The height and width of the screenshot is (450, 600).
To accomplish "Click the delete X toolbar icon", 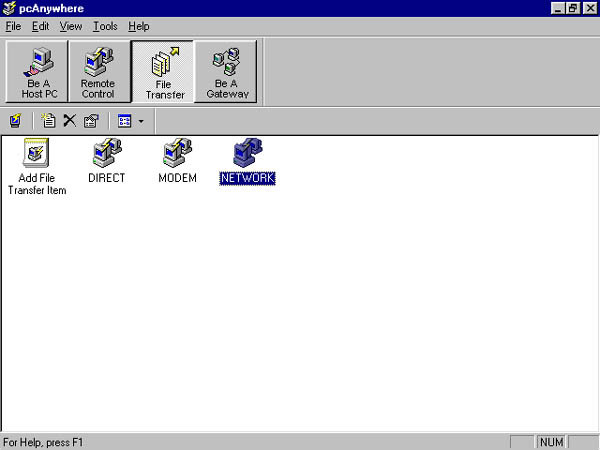I will click(70, 121).
